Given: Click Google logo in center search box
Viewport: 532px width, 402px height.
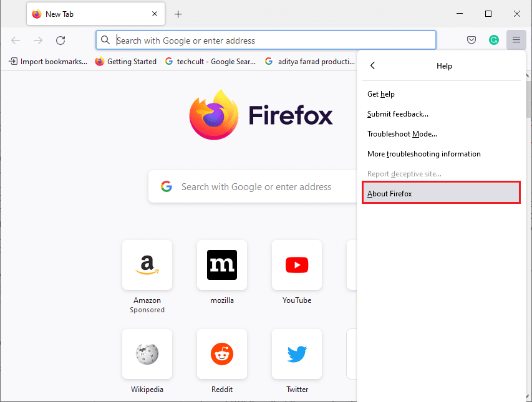Looking at the screenshot, I should click(167, 186).
